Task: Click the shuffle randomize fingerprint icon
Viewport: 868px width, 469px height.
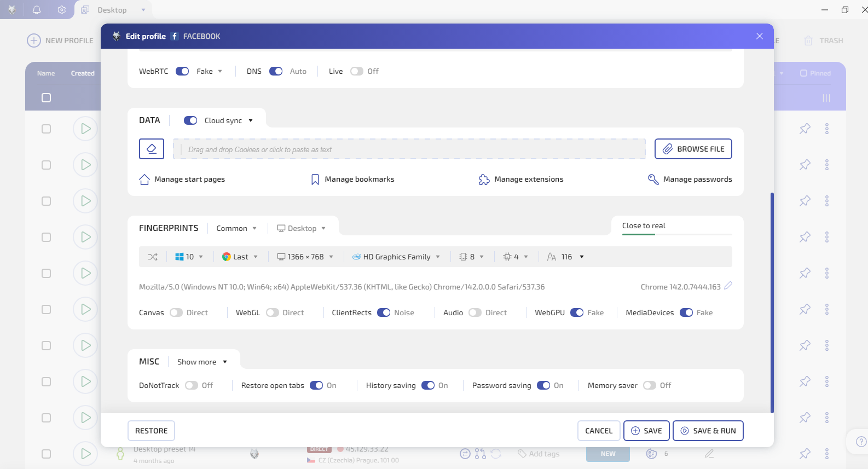Action: tap(153, 257)
